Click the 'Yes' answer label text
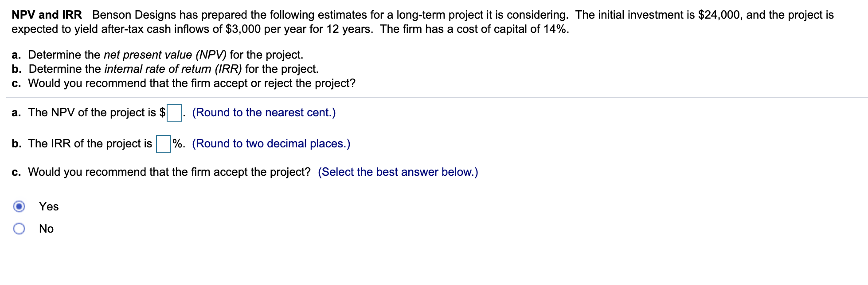 [x=49, y=206]
